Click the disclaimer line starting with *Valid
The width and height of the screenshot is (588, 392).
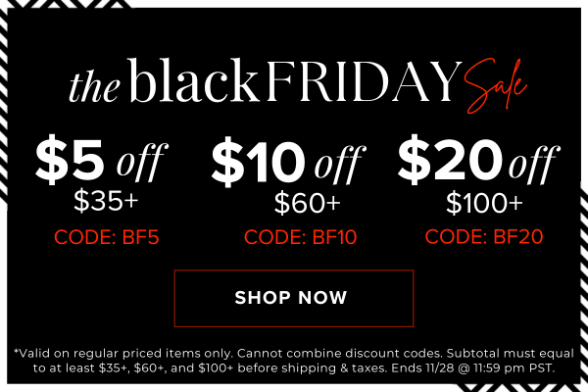click(293, 352)
